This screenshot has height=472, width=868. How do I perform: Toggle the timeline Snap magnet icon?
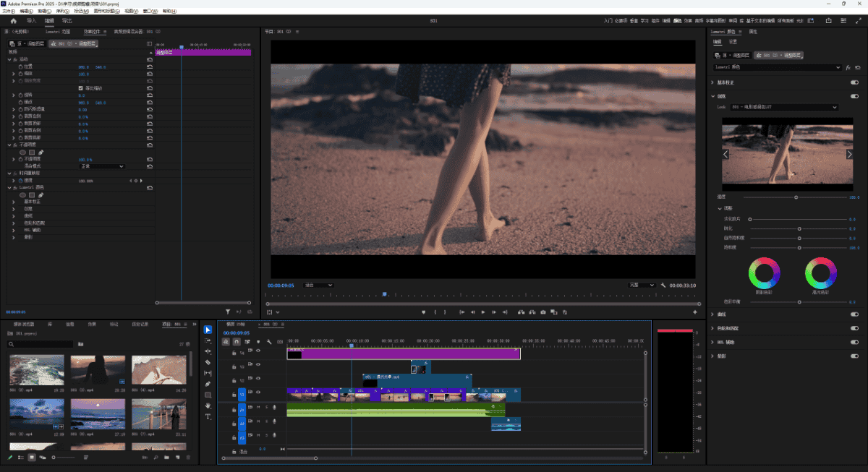point(237,342)
